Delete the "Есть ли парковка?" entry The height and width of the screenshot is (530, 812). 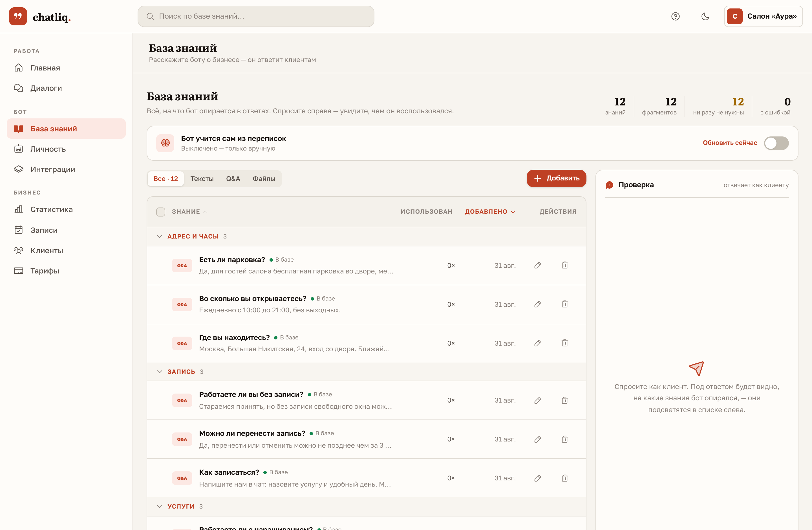(x=565, y=265)
